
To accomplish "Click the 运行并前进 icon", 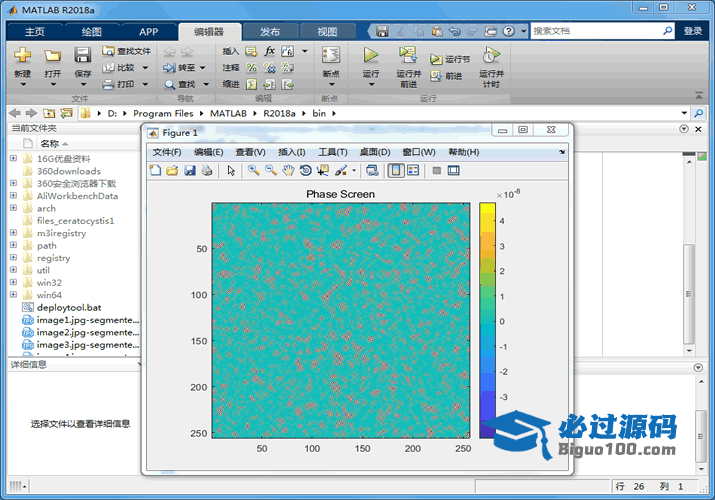I will (408, 55).
